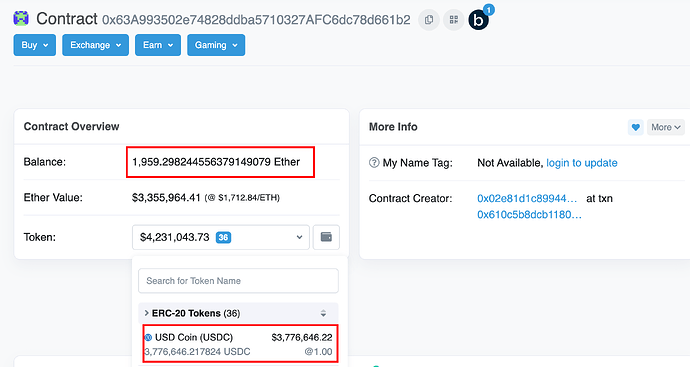The image size is (690, 367).
Task: Copy the contract address to clipboard
Action: [x=429, y=20]
